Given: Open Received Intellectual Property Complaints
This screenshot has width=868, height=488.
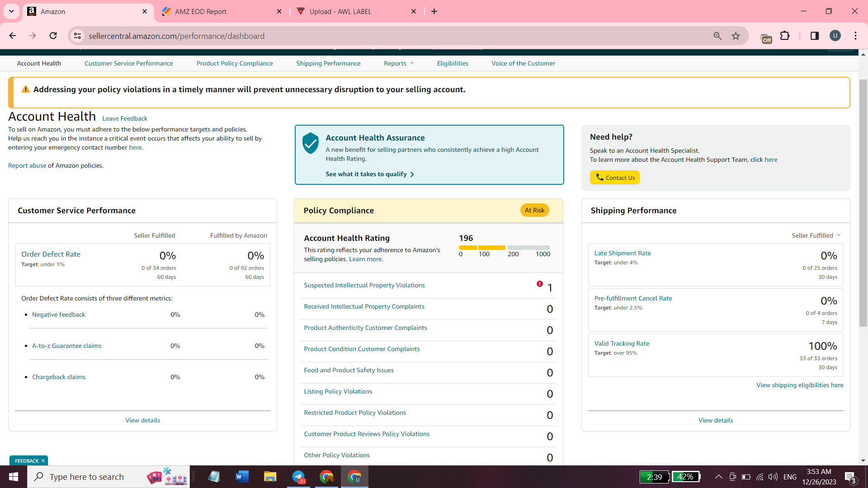Looking at the screenshot, I should click(x=364, y=306).
